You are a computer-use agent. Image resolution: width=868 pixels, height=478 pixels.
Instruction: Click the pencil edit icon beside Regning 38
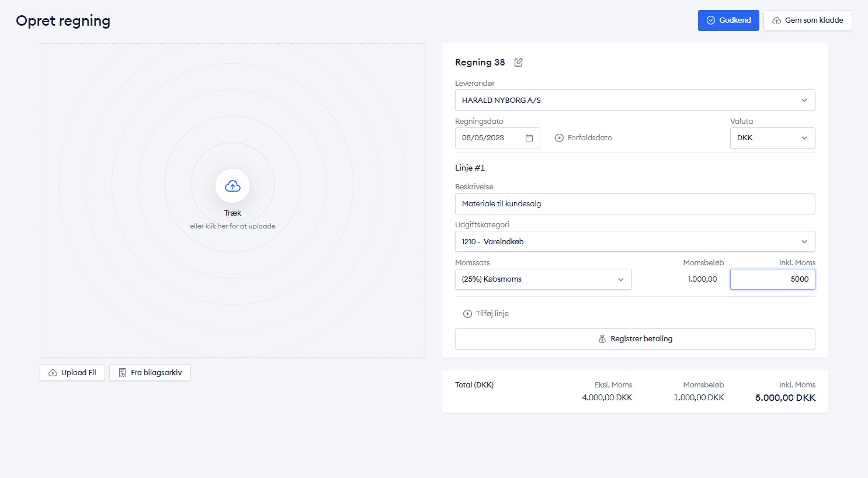pos(518,63)
